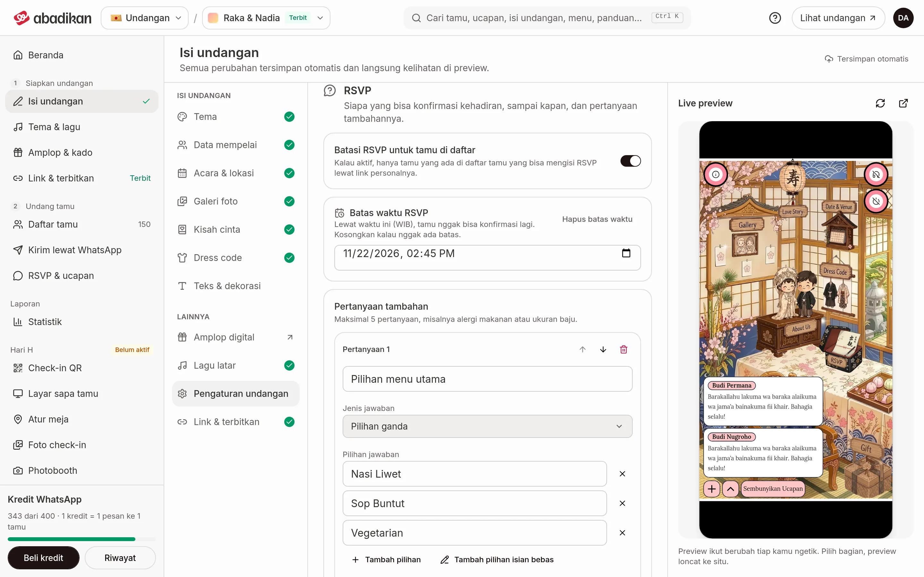This screenshot has height=577, width=924.
Task: Click Hapus batas waktu link
Action: click(x=597, y=219)
